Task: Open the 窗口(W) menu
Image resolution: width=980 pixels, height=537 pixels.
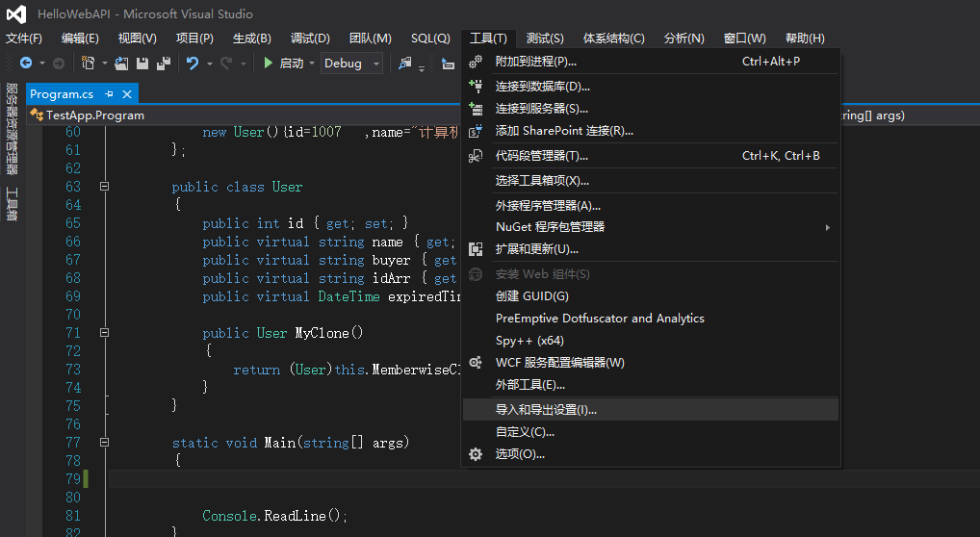Action: pos(744,38)
